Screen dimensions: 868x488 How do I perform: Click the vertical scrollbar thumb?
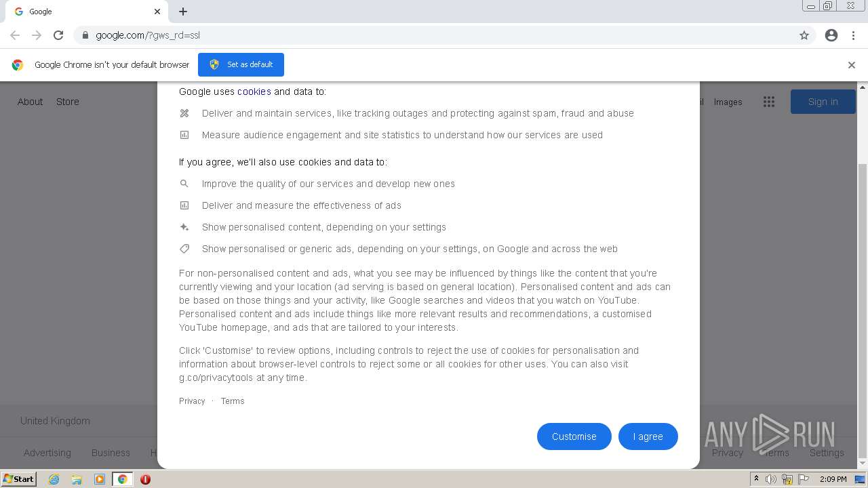point(863,310)
